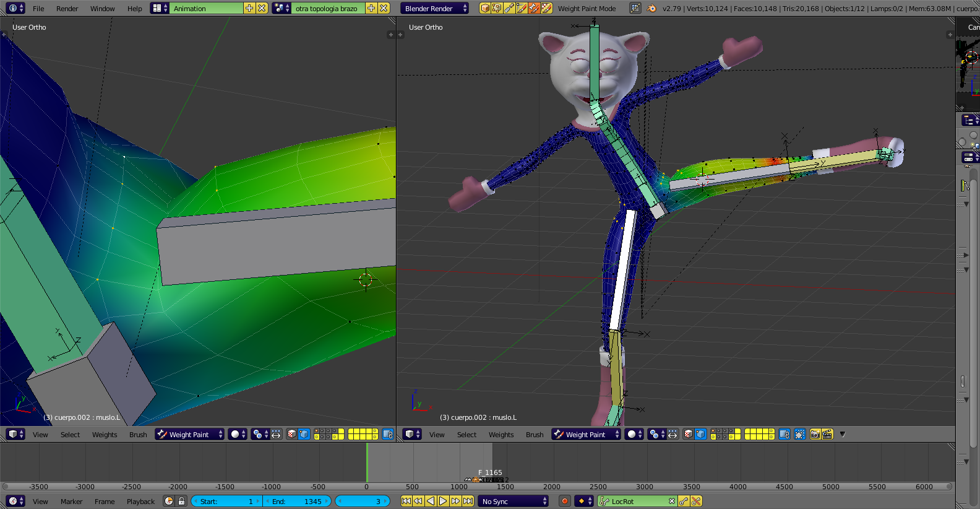Toggle use preview range in timeline
Image resolution: width=980 pixels, height=509 pixels.
(x=169, y=501)
